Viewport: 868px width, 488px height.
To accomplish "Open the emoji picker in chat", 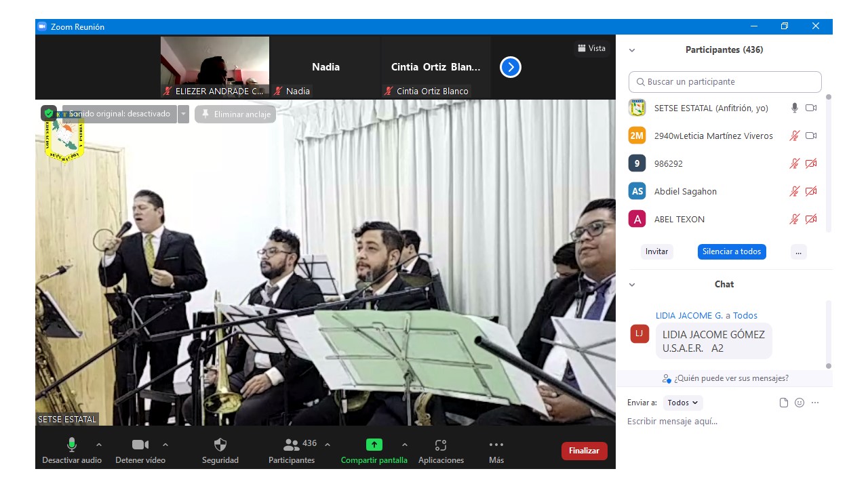I will 800,403.
